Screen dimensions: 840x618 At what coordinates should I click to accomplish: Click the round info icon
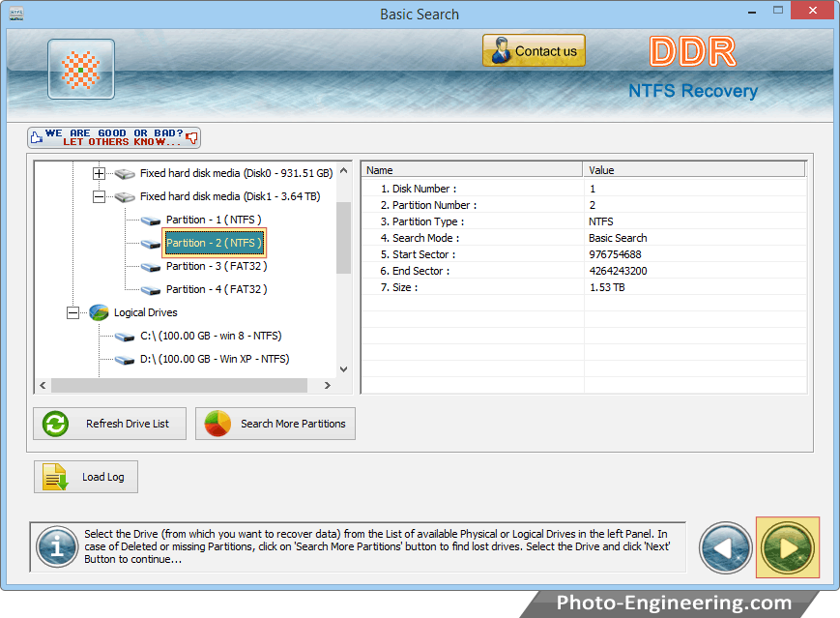(x=57, y=546)
